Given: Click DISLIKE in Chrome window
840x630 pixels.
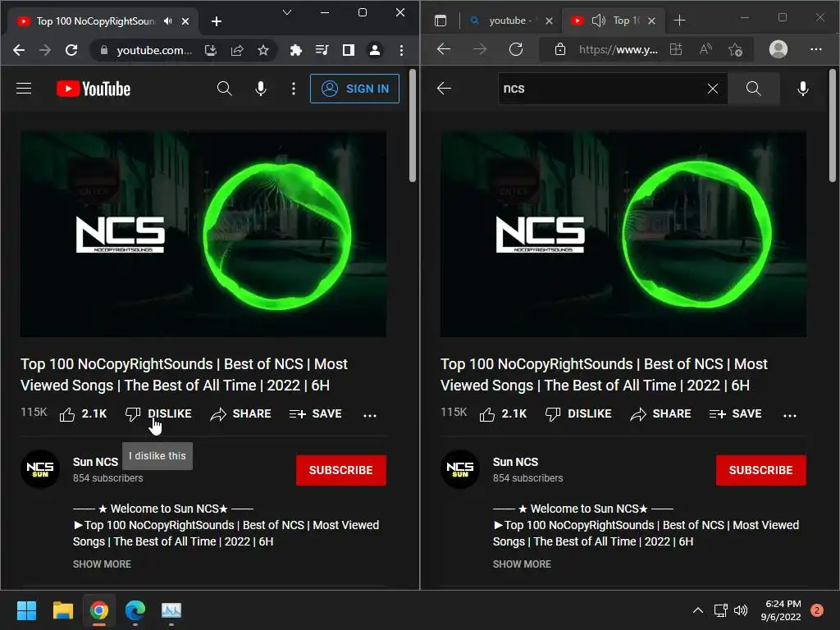Looking at the screenshot, I should coord(158,413).
